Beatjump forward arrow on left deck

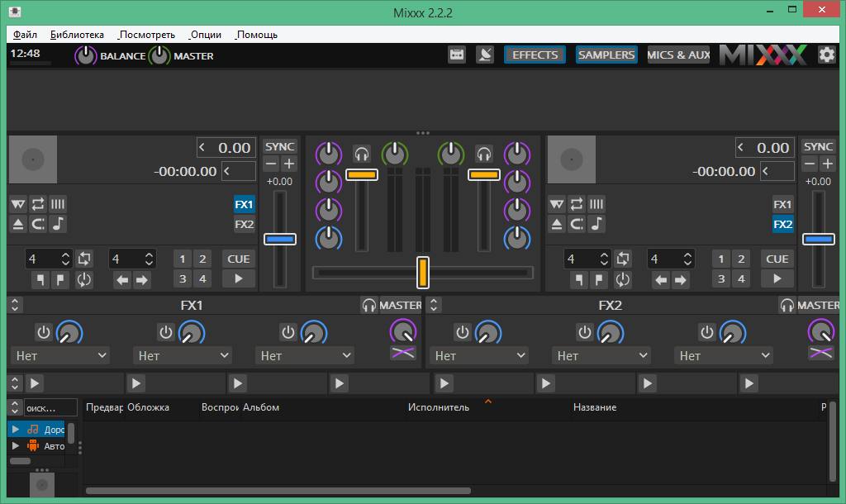point(142,279)
